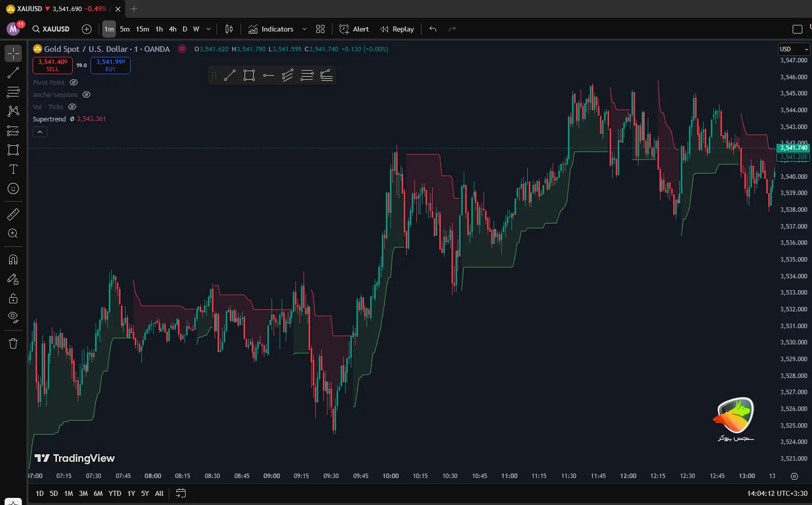Click the XAUUSD symbol search field
812x505 pixels.
51,29
